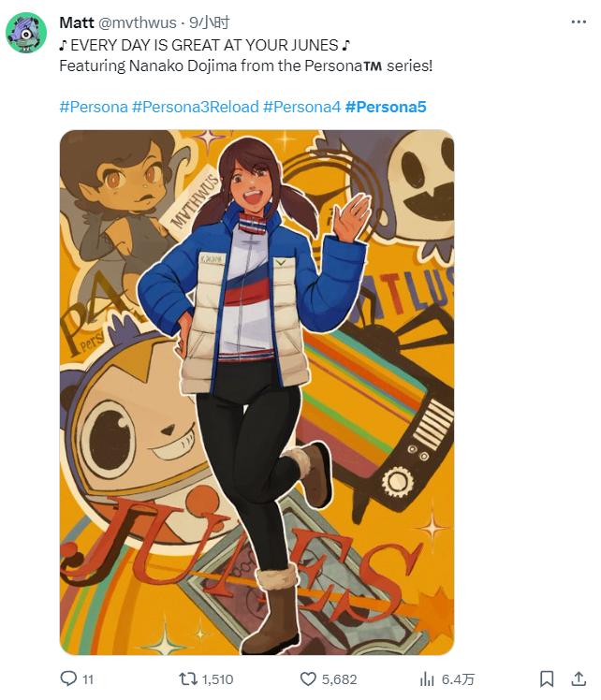Follow the #Persona3Reload hashtag link
Image resolution: width=601 pixels, height=700 pixels.
(196, 107)
